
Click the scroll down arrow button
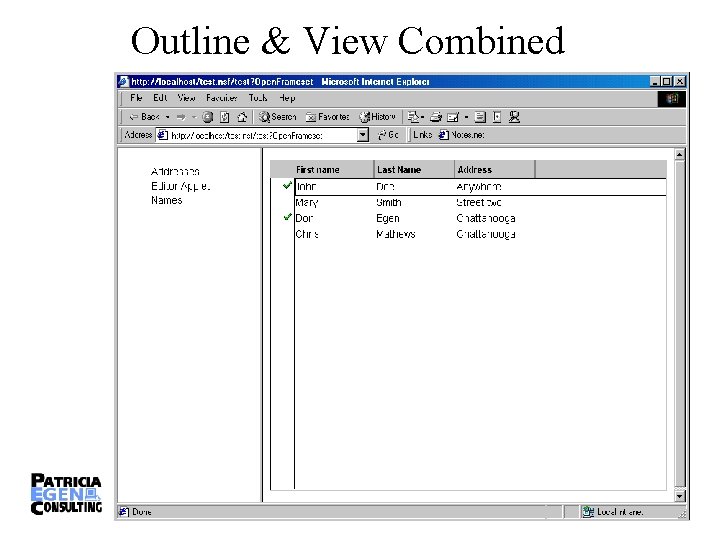680,496
